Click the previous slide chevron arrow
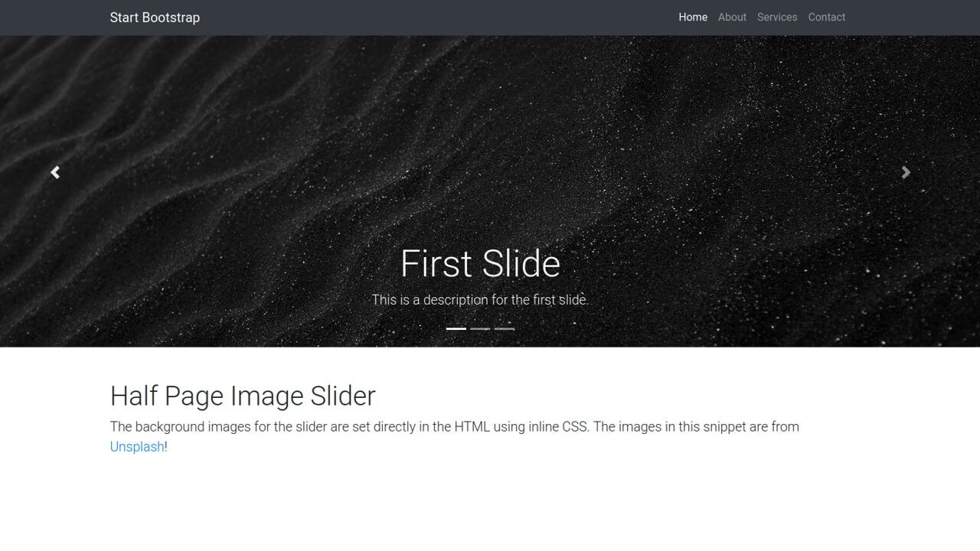The height and width of the screenshot is (551, 980). (x=55, y=172)
